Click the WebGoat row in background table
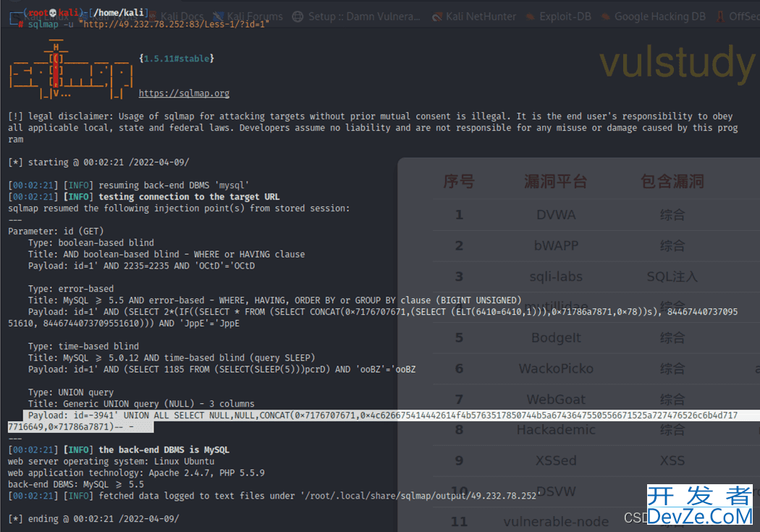760x532 pixels. tap(596, 400)
